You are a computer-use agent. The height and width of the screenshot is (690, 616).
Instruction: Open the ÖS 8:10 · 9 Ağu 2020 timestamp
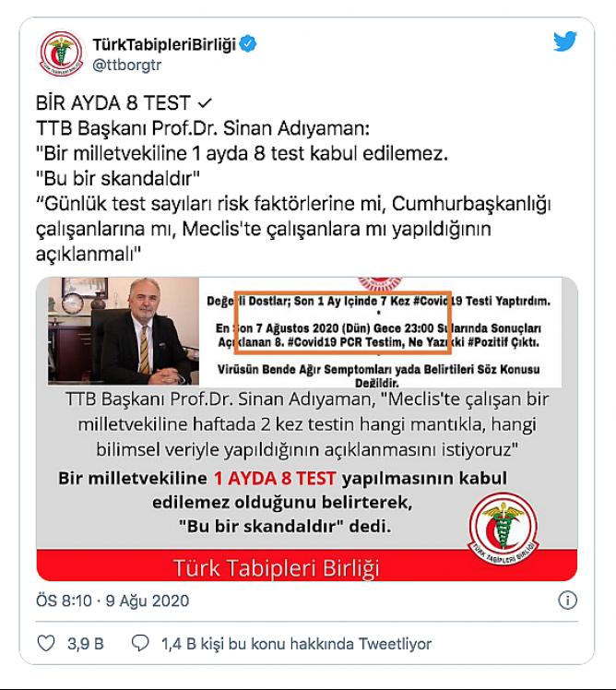[113, 601]
